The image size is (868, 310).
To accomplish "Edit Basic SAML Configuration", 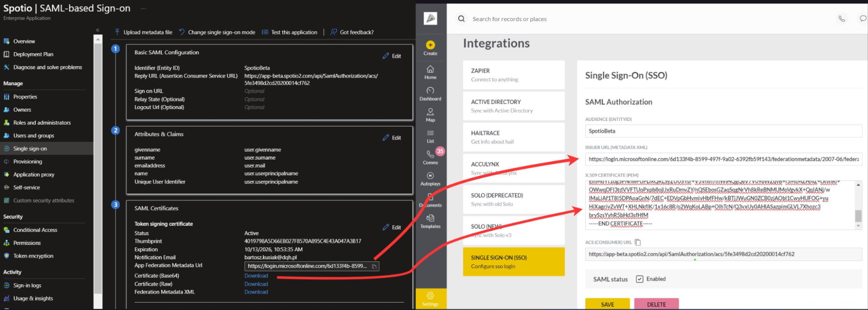I will click(x=392, y=56).
